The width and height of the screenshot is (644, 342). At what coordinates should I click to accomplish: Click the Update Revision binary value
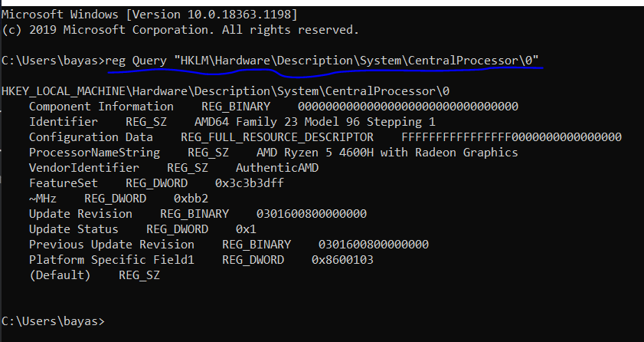[x=312, y=214]
